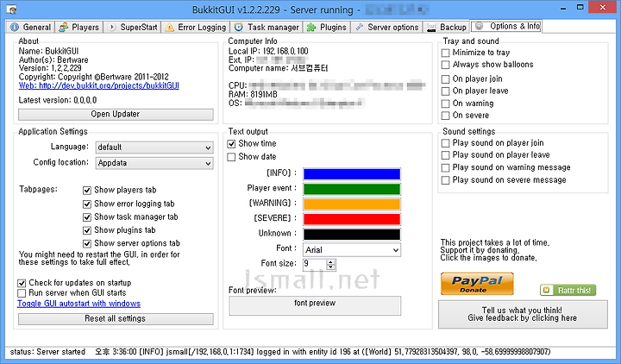Click the Options & Info gear icon
Viewport: 621px width, 364px height.
pyautogui.click(x=480, y=26)
